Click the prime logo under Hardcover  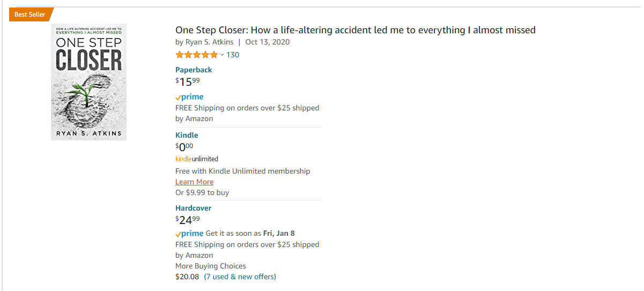[189, 234]
